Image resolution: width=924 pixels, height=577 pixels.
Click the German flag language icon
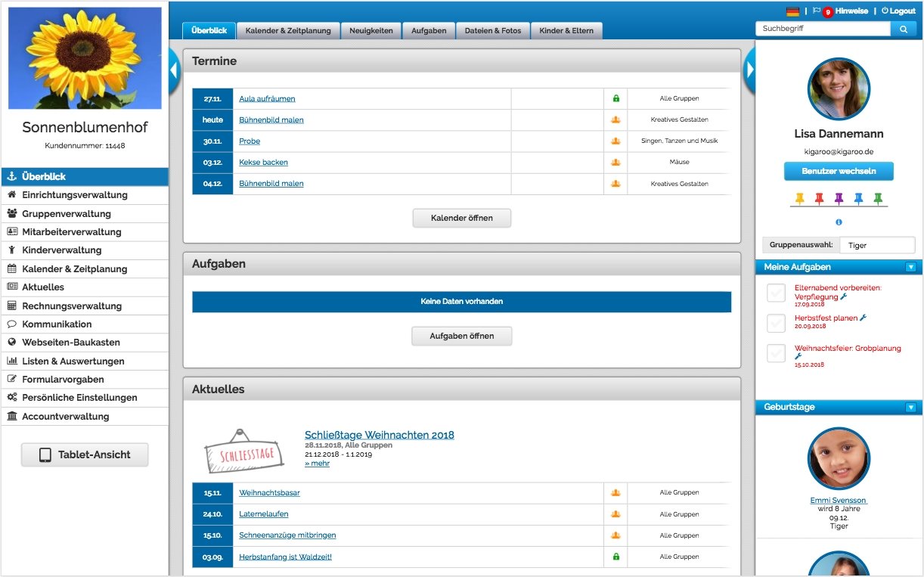pyautogui.click(x=792, y=11)
